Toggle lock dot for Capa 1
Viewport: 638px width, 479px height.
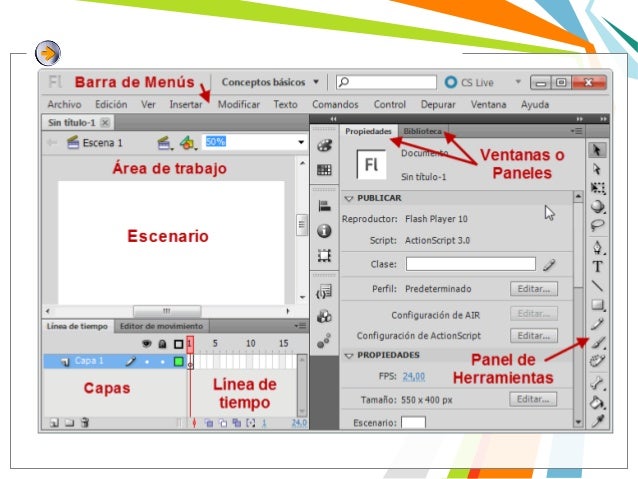163,361
